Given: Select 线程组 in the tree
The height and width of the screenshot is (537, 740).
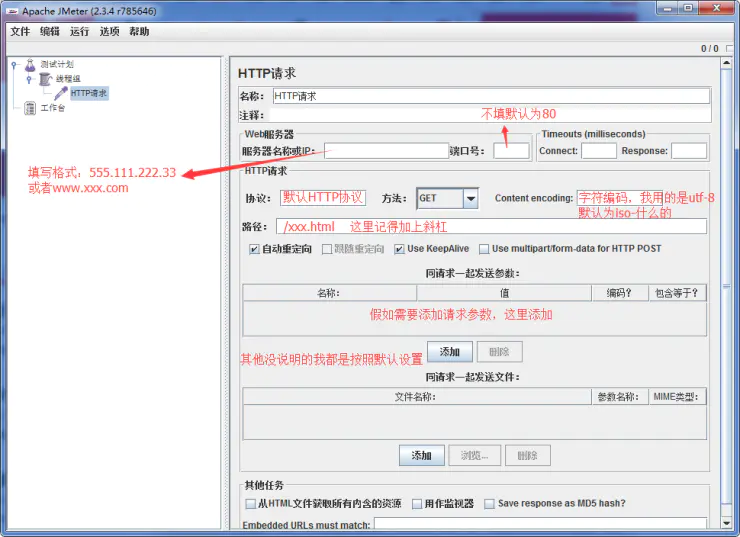Looking at the screenshot, I should 68,79.
